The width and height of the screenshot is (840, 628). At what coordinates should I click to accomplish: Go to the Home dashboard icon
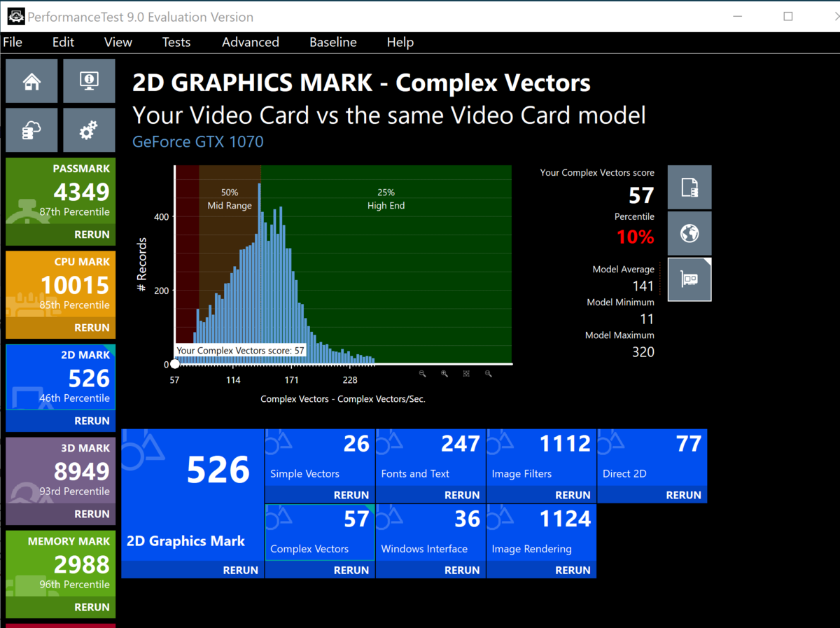click(x=31, y=81)
